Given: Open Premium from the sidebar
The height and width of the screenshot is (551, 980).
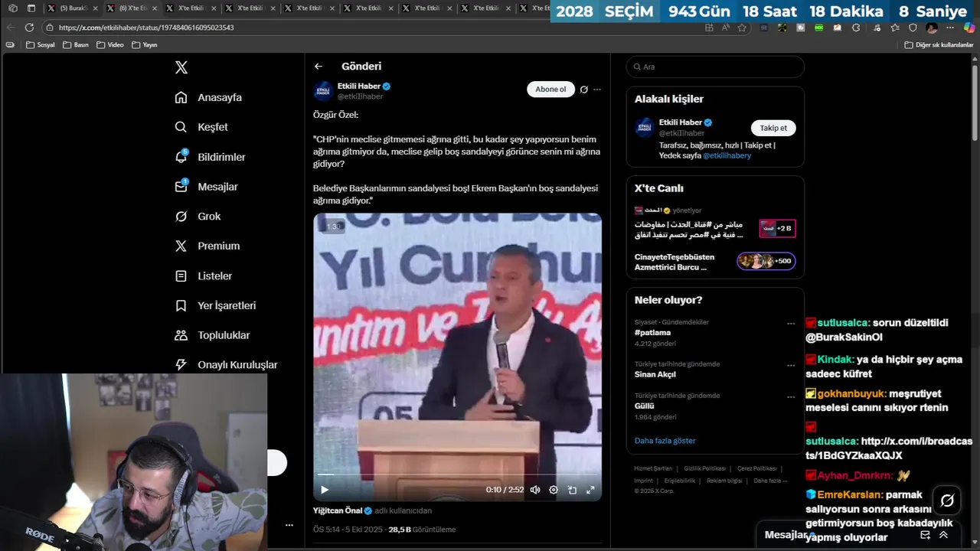Looking at the screenshot, I should pos(207,246).
